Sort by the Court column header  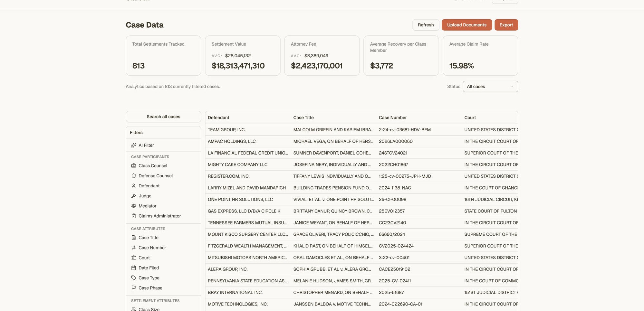coord(470,118)
